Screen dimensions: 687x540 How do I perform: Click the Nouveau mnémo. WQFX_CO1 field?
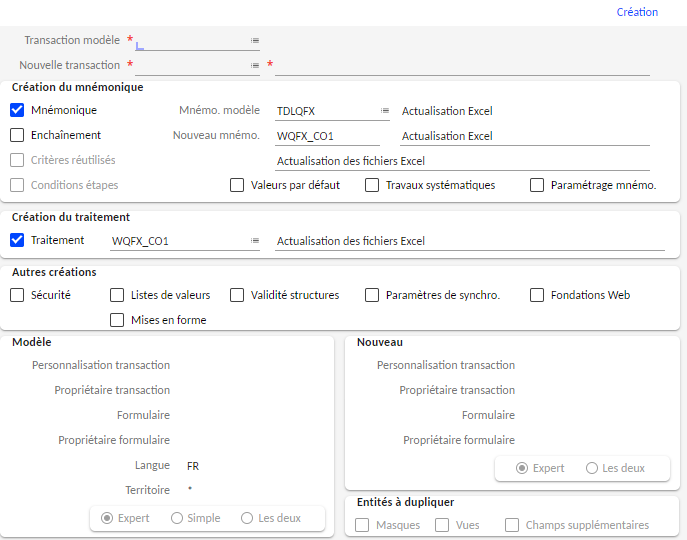326,136
